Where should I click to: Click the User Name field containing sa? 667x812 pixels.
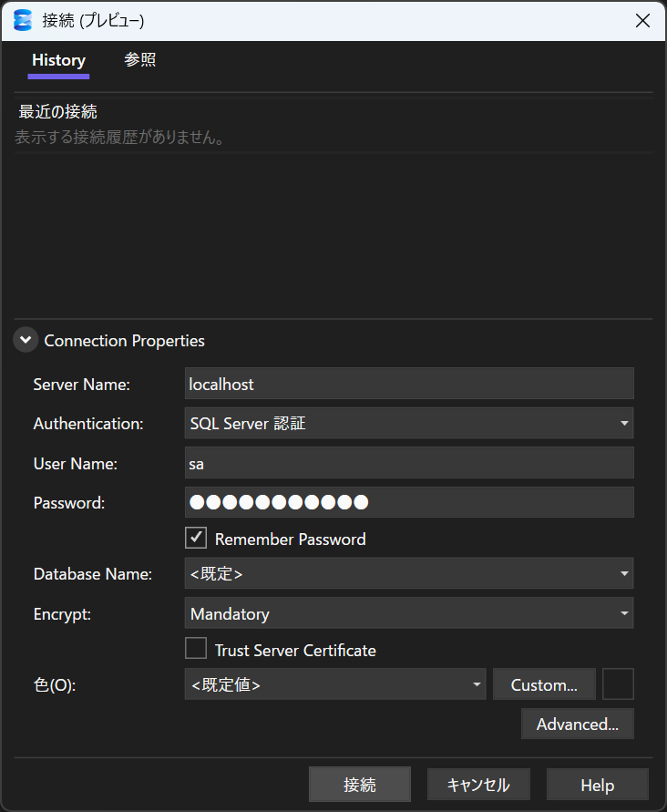[x=409, y=463]
